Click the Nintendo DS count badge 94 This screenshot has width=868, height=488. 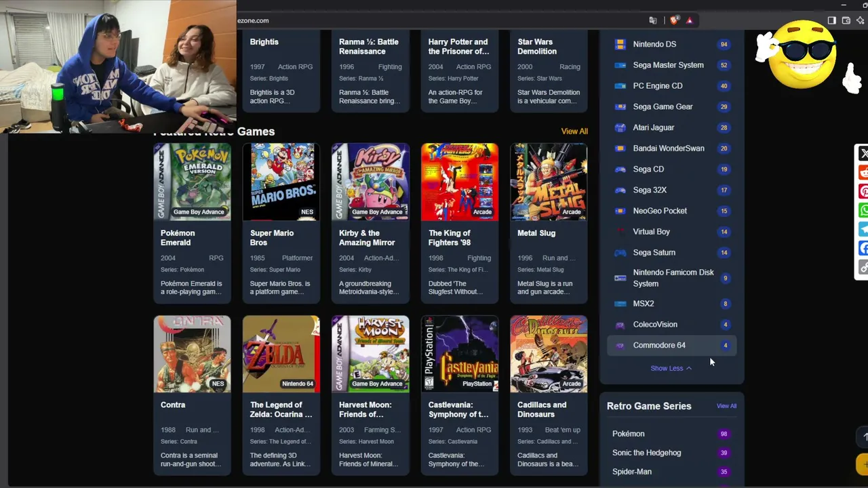click(x=724, y=45)
